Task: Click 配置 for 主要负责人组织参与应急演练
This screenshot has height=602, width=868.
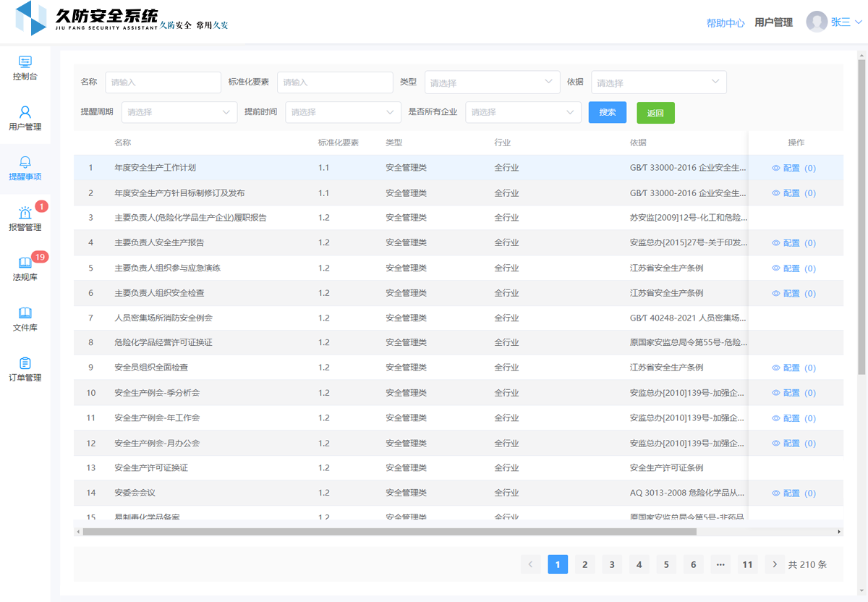Action: tap(793, 268)
